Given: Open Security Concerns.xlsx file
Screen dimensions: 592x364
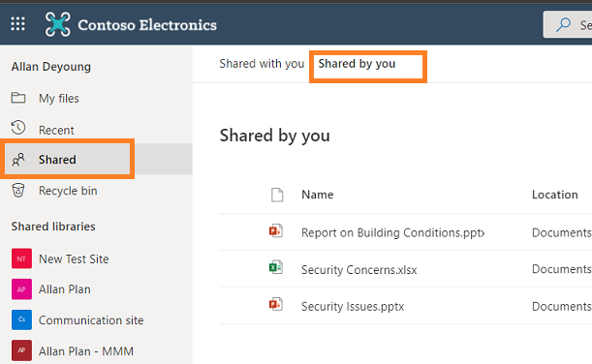Looking at the screenshot, I should [359, 270].
